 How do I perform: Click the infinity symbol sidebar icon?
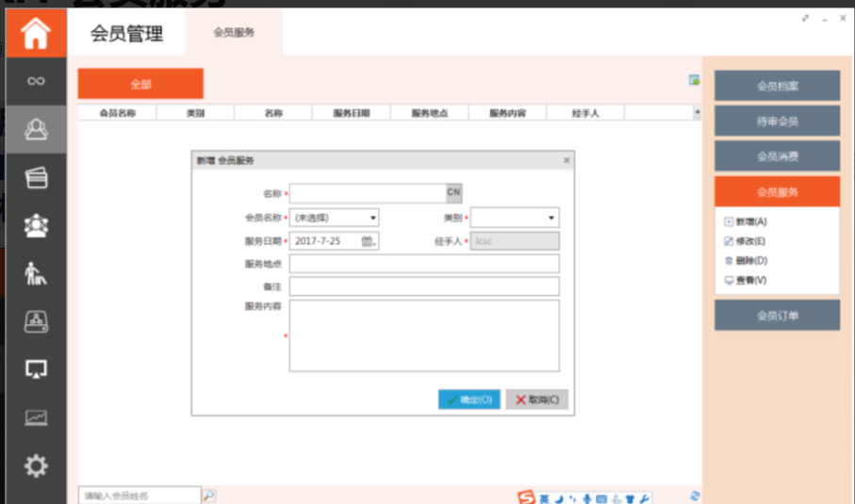(x=36, y=81)
